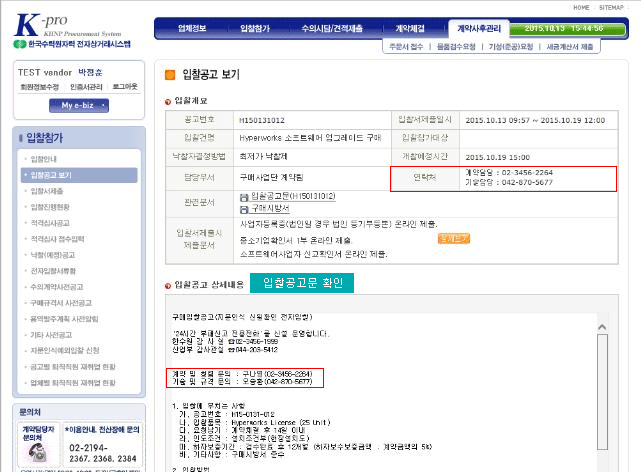Click the green date and time display
Screen dimensions: 641x472
point(567,29)
